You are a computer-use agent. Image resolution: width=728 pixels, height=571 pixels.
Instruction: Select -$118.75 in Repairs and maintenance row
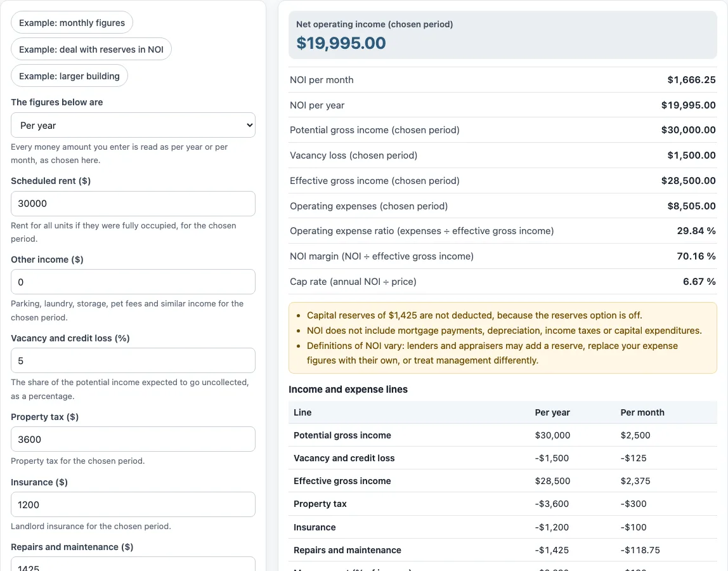click(x=640, y=550)
